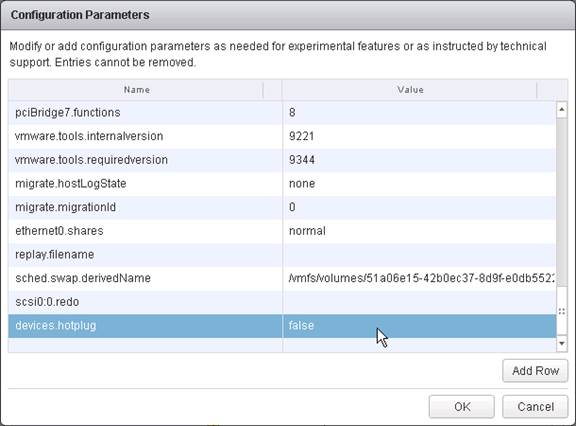This screenshot has width=576, height=426.
Task: Click the empty replay.filename value cell
Action: pyautogui.click(x=419, y=254)
